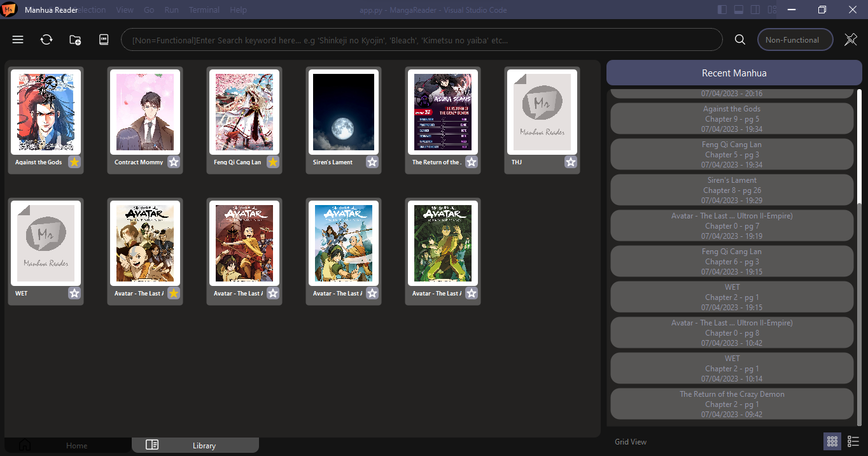
Task: Remove gold star from the first Avatar card
Action: (174, 293)
